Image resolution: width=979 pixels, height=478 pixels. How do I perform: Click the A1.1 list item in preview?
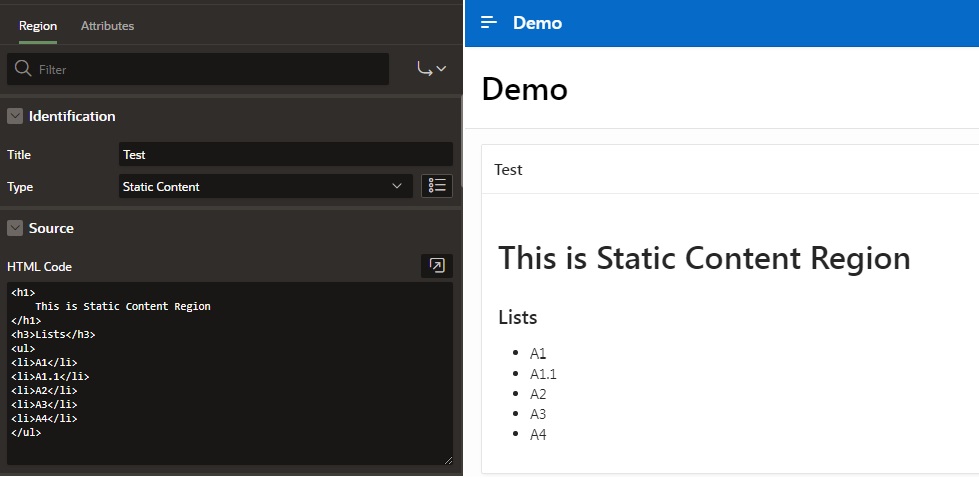click(543, 374)
